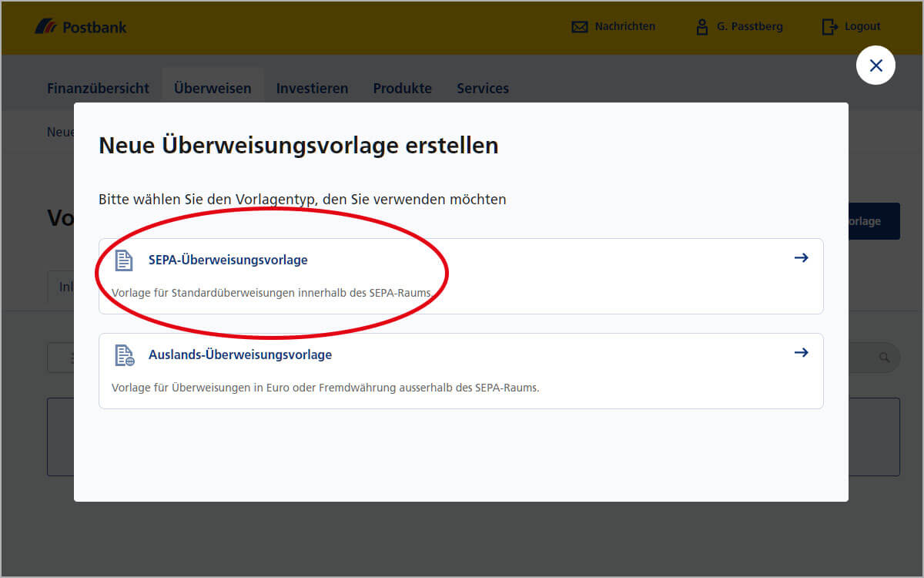
Task: Click the user profile icon
Action: coord(701,27)
